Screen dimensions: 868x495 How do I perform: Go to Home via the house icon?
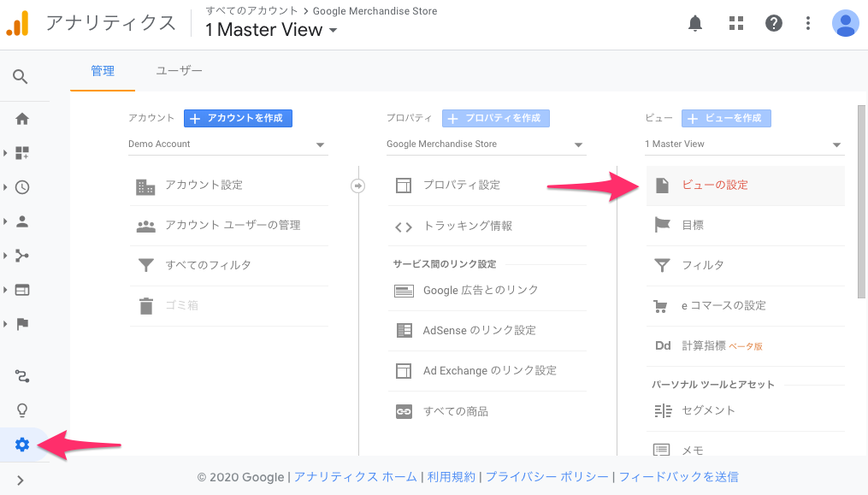coord(22,119)
